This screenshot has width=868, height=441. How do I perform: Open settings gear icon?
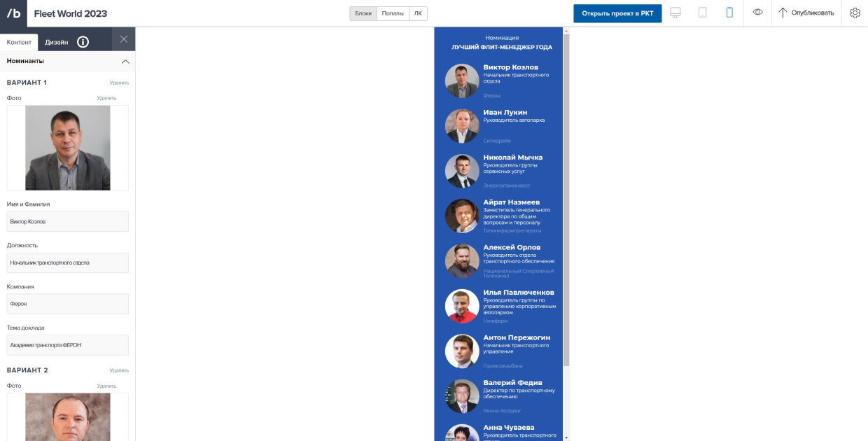855,13
